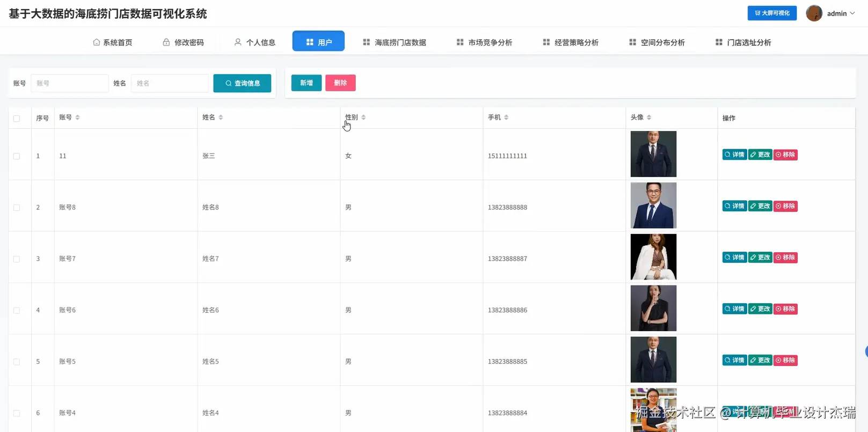The height and width of the screenshot is (432, 868).
Task: View 详情 for 账号5 row
Action: click(x=734, y=361)
